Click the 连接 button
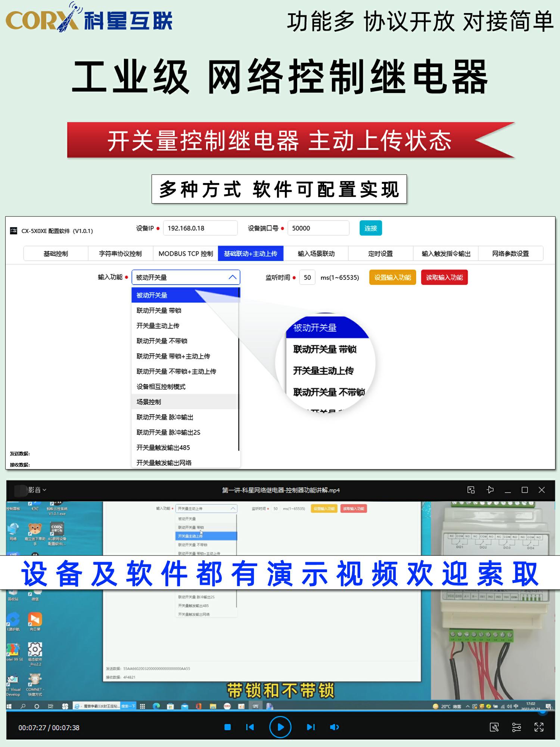 tap(371, 228)
